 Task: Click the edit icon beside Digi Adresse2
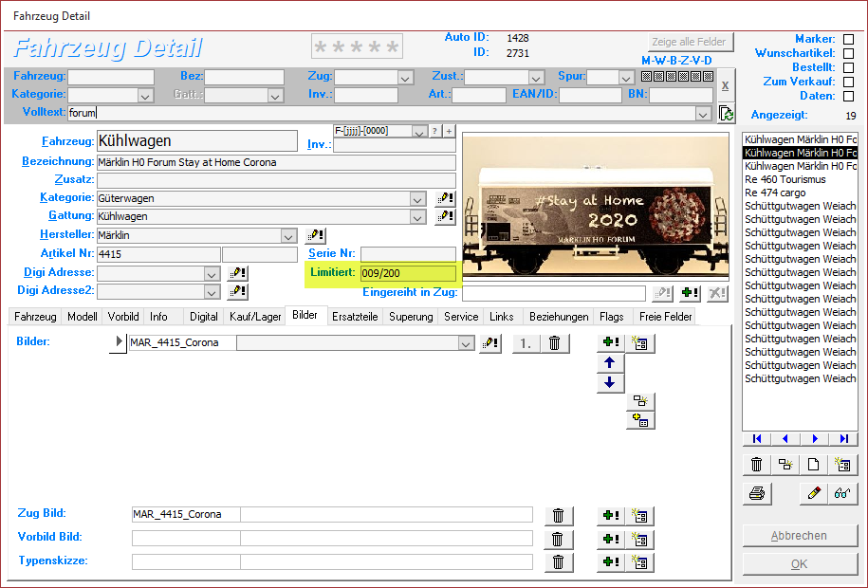(x=238, y=291)
